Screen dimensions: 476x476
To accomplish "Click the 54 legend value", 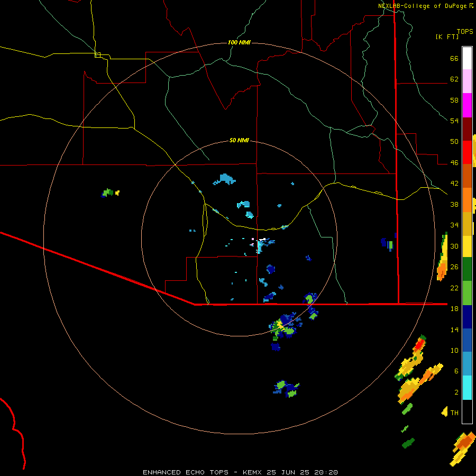I will (454, 121).
